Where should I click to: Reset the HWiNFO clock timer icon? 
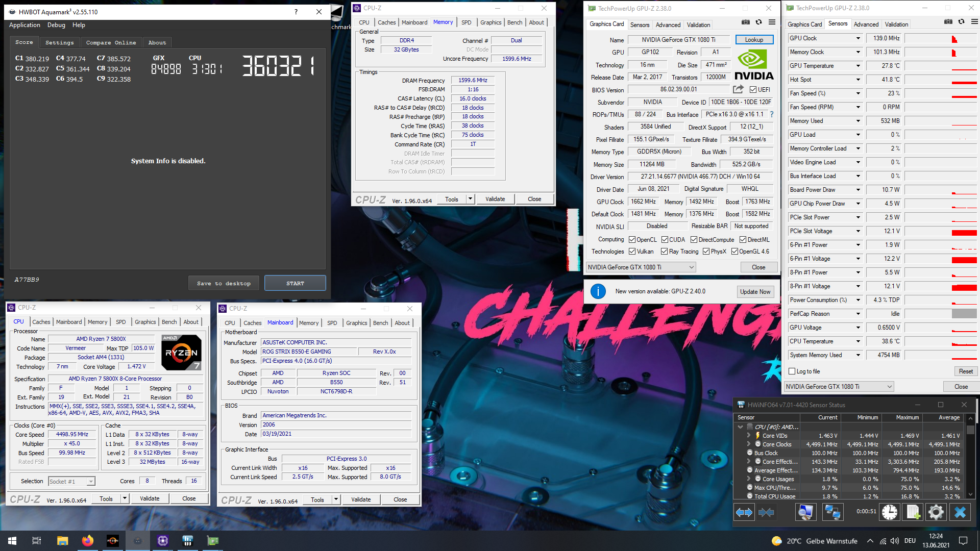(890, 512)
